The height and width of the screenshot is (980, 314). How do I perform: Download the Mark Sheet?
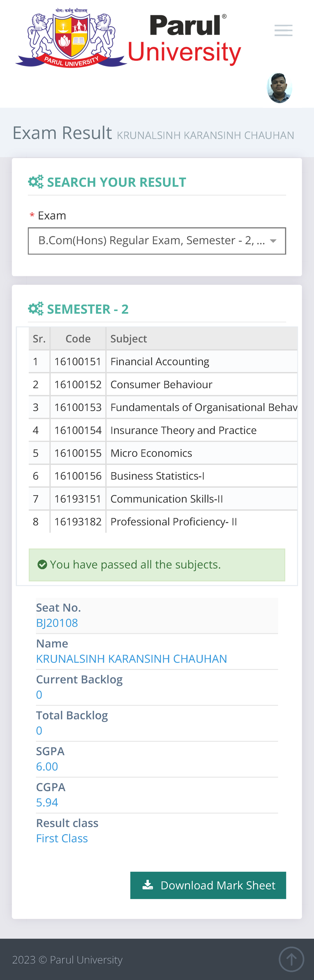(x=208, y=885)
